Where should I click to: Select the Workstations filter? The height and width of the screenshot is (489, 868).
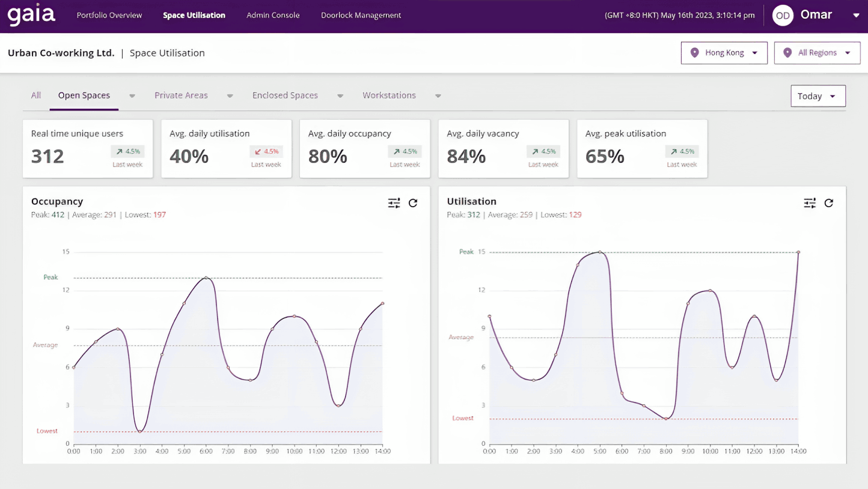coord(389,95)
